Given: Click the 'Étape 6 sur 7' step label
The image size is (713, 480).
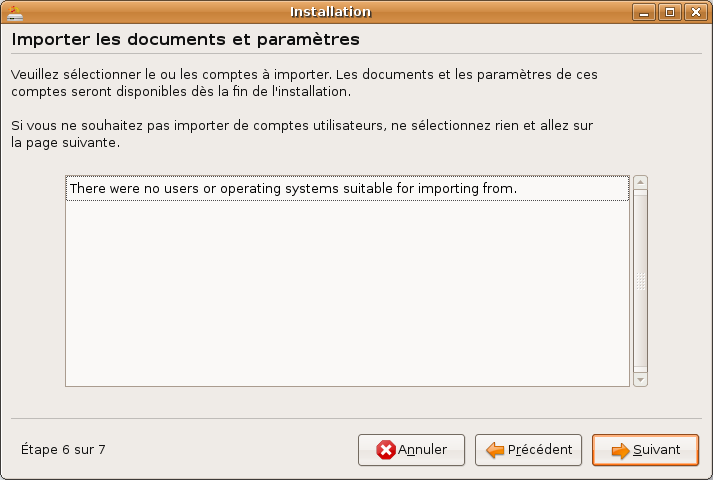Looking at the screenshot, I should click(x=63, y=450).
